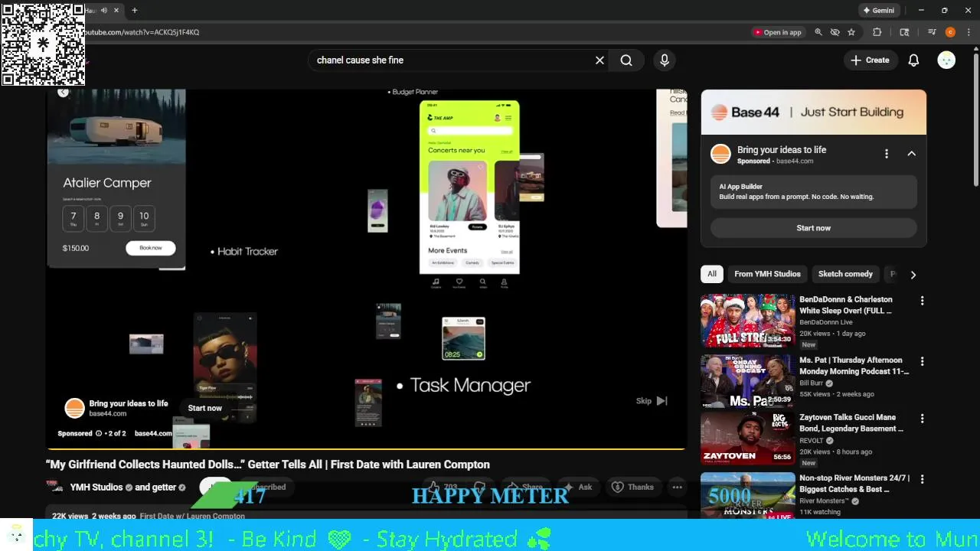The image size is (980, 551).
Task: Run search with magnifier button
Action: click(626, 60)
